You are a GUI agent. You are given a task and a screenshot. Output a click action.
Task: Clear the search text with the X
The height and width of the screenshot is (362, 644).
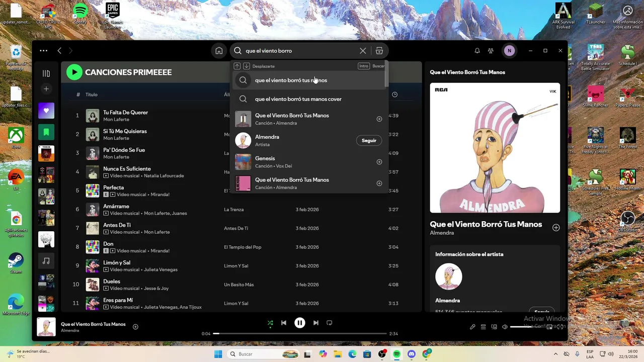coord(363,51)
